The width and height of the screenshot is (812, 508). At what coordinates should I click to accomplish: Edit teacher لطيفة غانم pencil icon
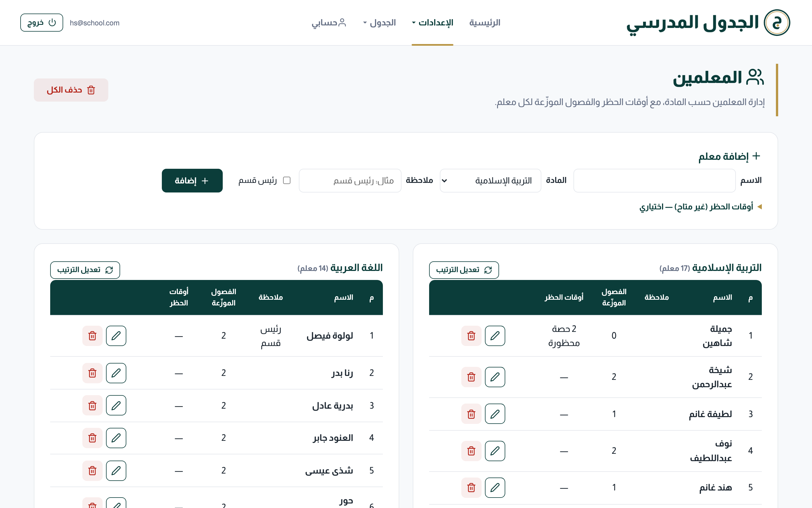(x=495, y=414)
